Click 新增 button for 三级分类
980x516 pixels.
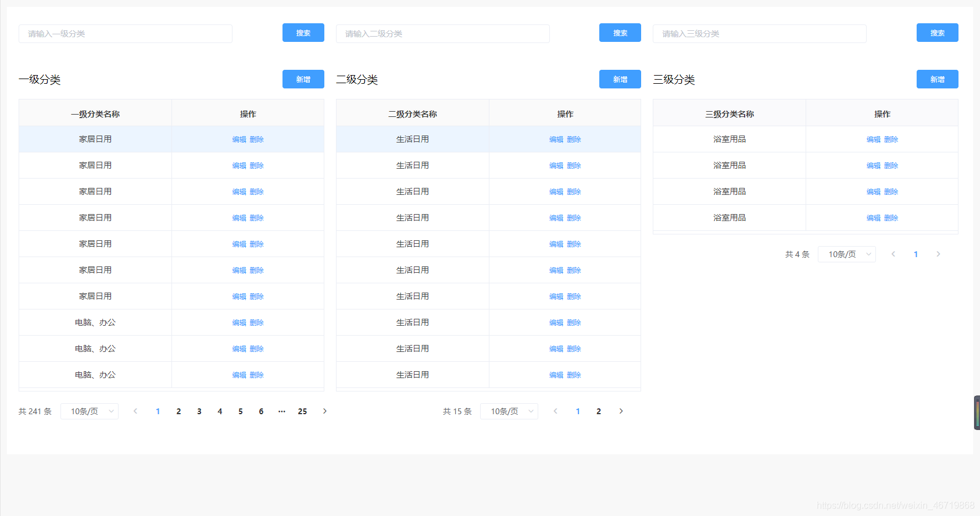[938, 79]
